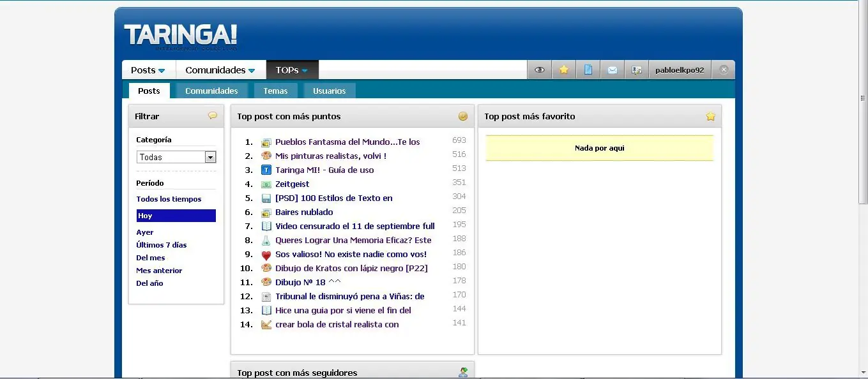Viewport: 868px width, 379px height.
Task: Click the coin icon in Top puntos header
Action: [463, 116]
